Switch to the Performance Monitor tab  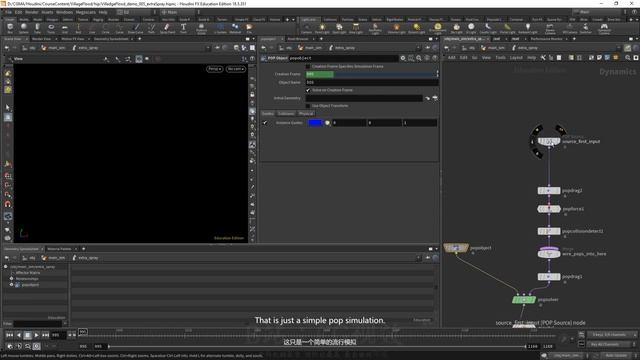click(547, 39)
